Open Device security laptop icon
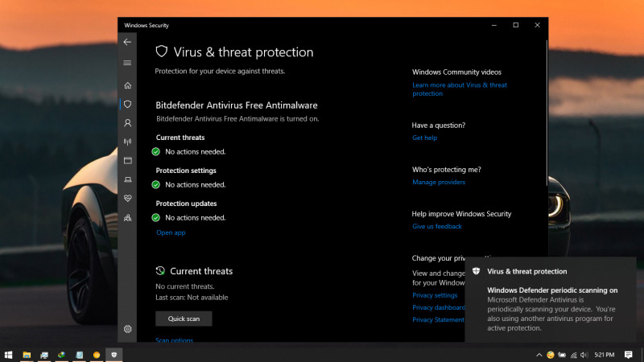This screenshot has width=644, height=362. click(x=128, y=179)
